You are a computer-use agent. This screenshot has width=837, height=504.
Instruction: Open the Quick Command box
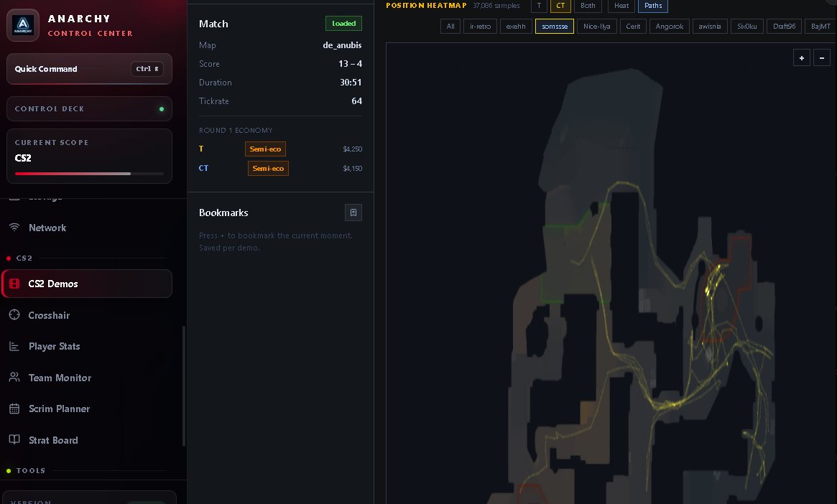tap(89, 69)
